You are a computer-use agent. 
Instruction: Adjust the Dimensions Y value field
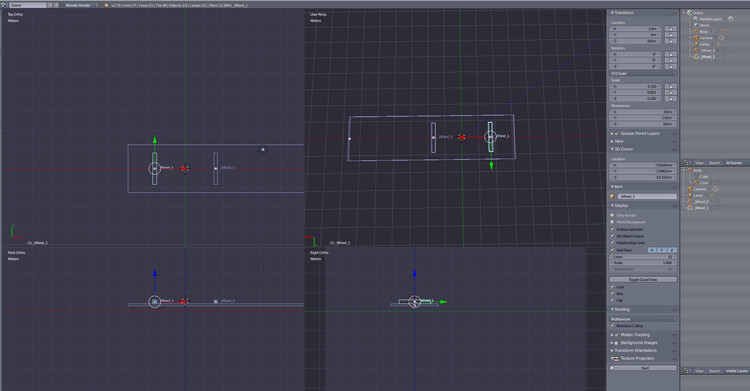[643, 118]
